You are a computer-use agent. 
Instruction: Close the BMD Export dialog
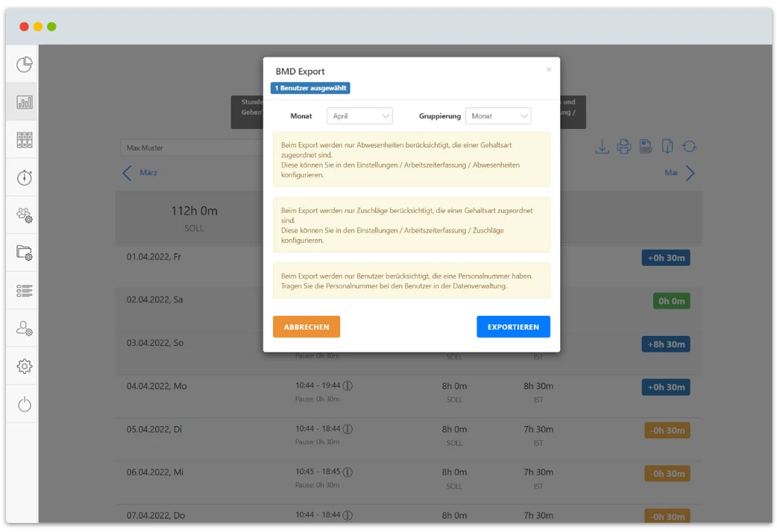click(549, 69)
